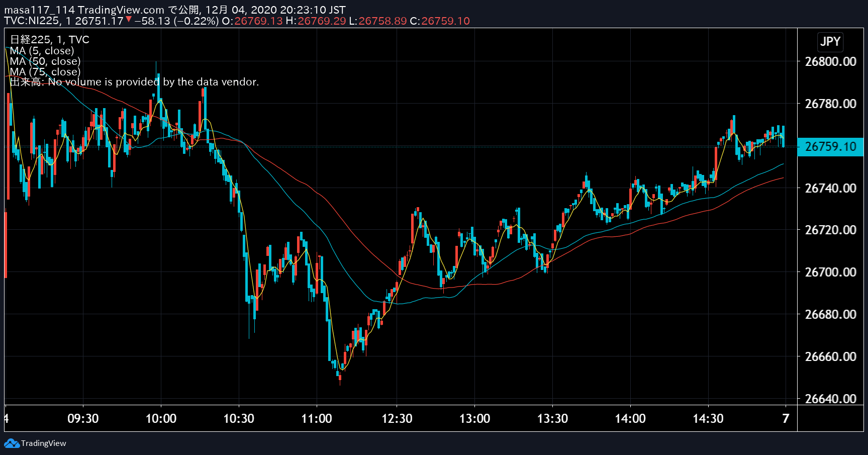Click the TVC:NI225 ticker text in header

pos(32,21)
